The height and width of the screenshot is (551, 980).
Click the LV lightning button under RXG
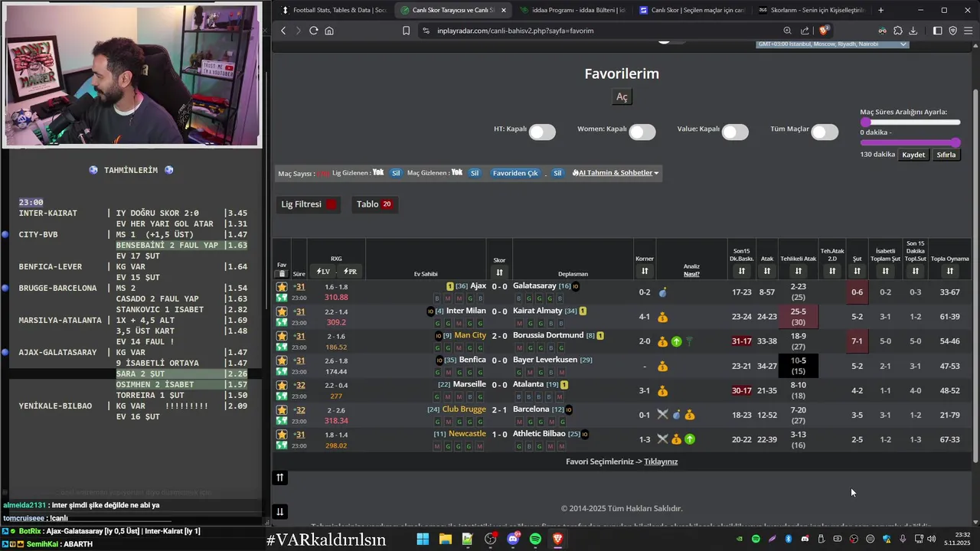pos(323,272)
